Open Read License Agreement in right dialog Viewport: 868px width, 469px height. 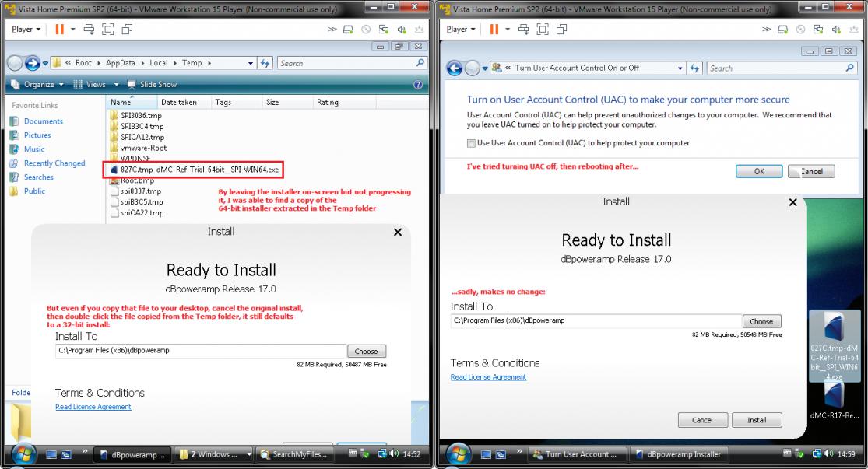coord(488,377)
